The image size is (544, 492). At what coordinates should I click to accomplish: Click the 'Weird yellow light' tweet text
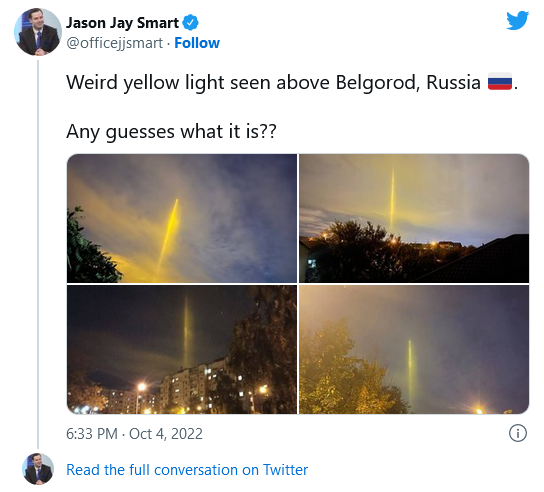pyautogui.click(x=292, y=83)
